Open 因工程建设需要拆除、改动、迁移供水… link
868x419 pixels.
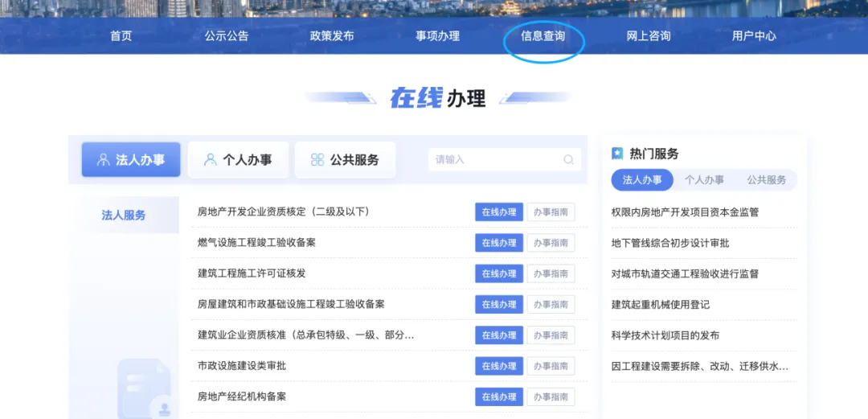click(700, 367)
